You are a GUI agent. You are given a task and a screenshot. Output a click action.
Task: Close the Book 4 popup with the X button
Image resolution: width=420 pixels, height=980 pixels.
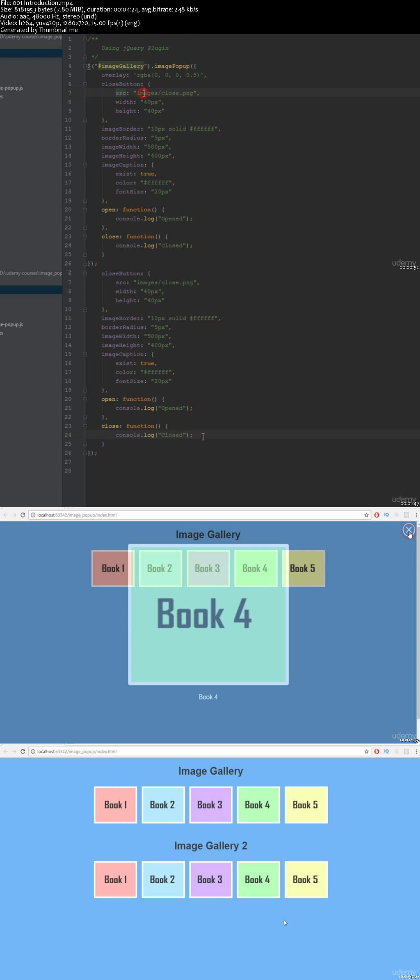coord(409,530)
